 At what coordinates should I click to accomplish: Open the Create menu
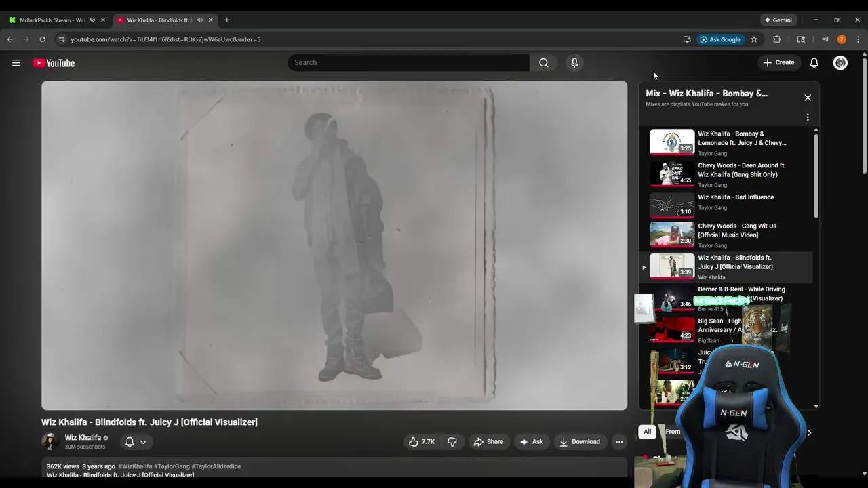point(778,62)
